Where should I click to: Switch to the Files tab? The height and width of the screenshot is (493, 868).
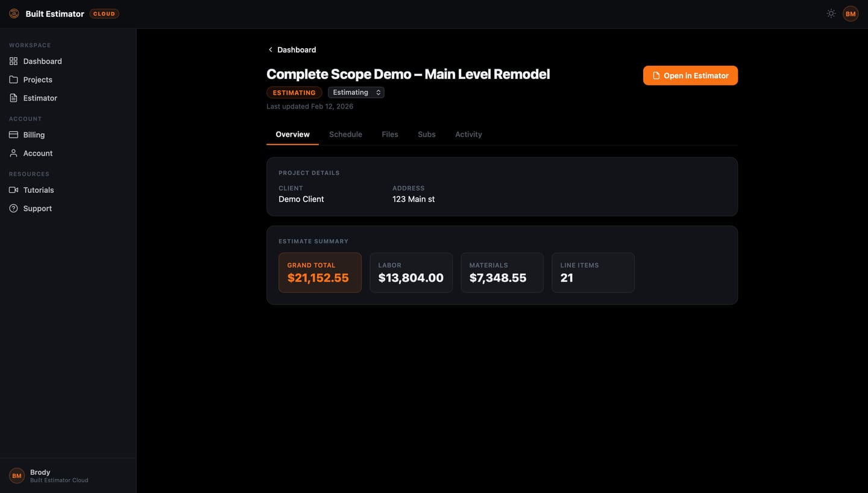(x=390, y=134)
